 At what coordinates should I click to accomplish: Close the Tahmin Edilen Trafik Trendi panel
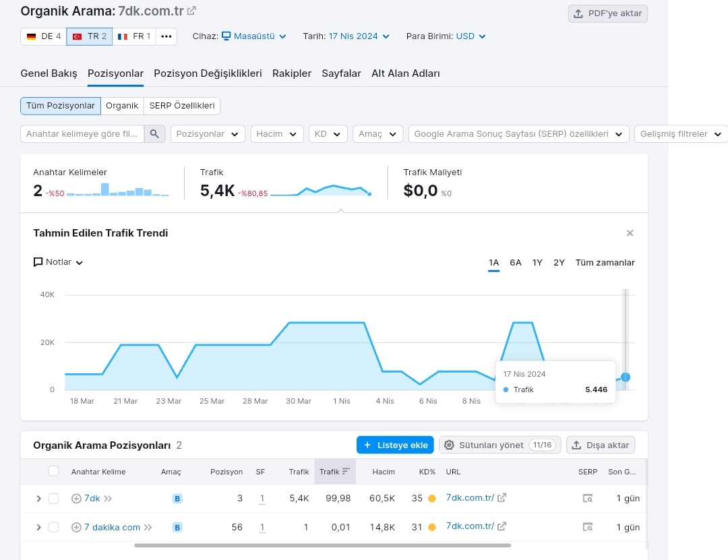click(630, 233)
